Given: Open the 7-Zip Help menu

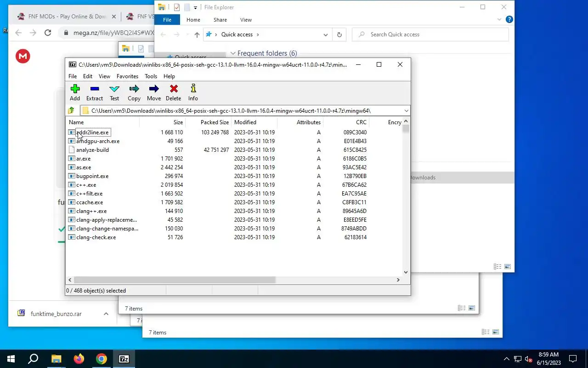Looking at the screenshot, I should (x=169, y=76).
